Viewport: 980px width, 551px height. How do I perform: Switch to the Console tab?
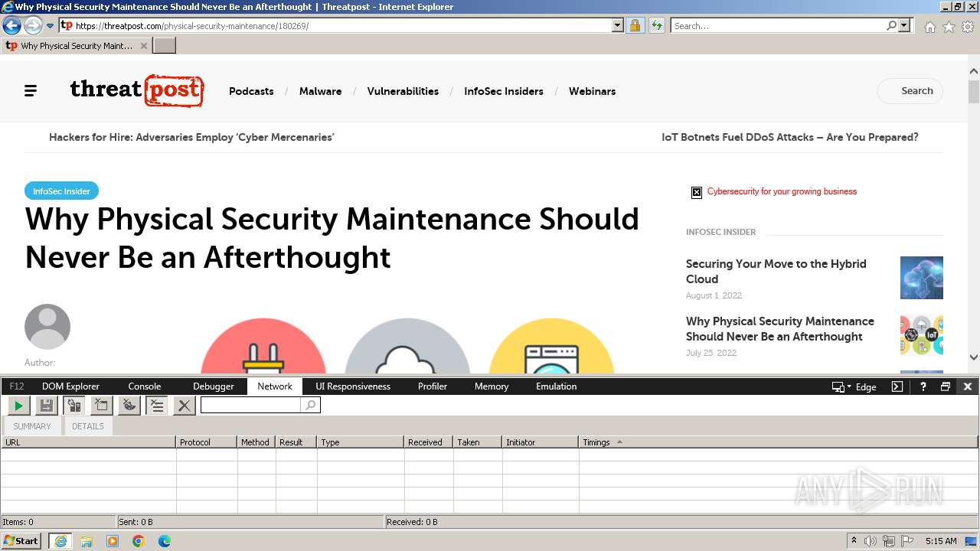(x=145, y=386)
